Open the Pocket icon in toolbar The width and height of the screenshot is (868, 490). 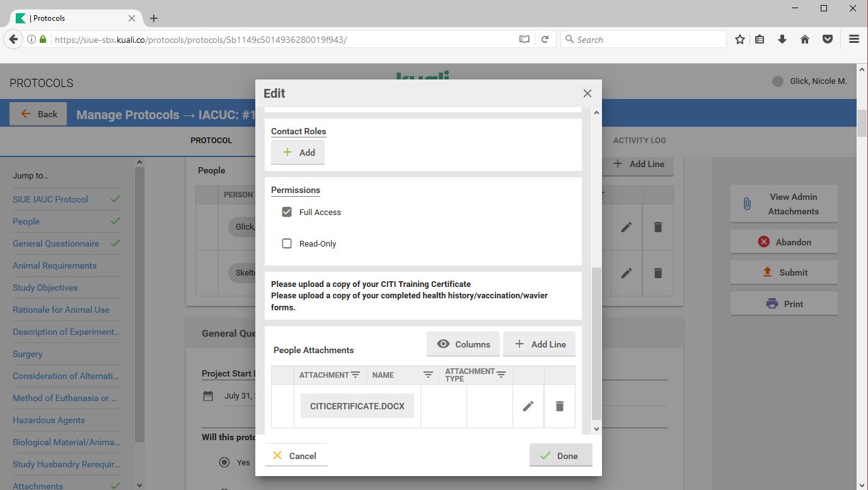(828, 39)
